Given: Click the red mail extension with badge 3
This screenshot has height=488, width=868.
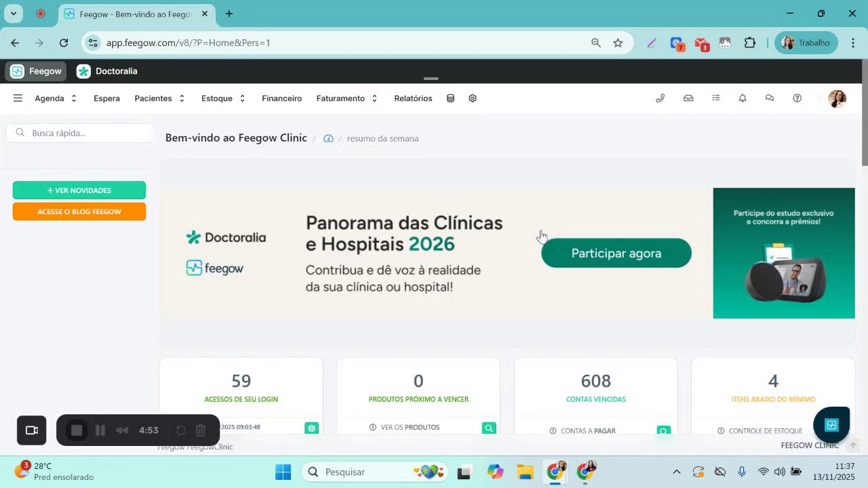Looking at the screenshot, I should [701, 43].
